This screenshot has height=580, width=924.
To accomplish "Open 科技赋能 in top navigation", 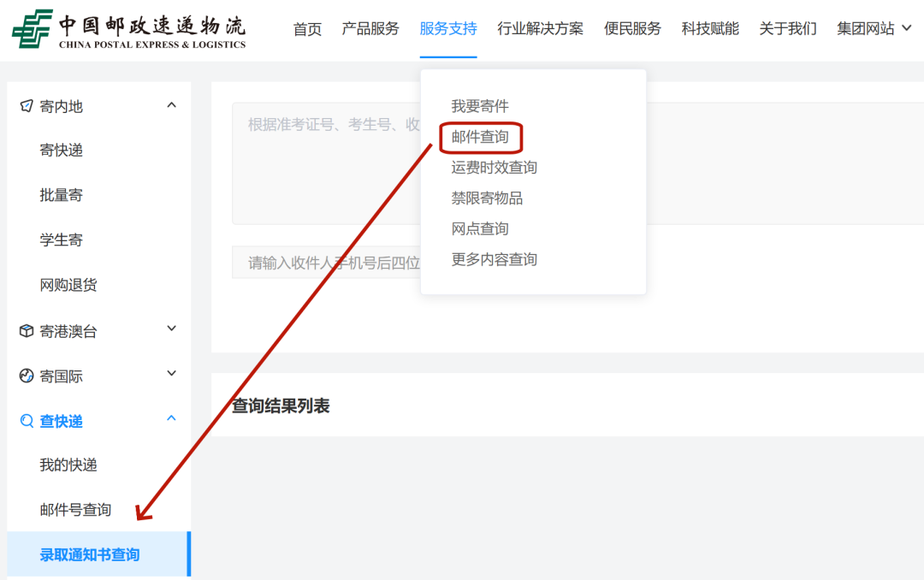I will click(711, 28).
